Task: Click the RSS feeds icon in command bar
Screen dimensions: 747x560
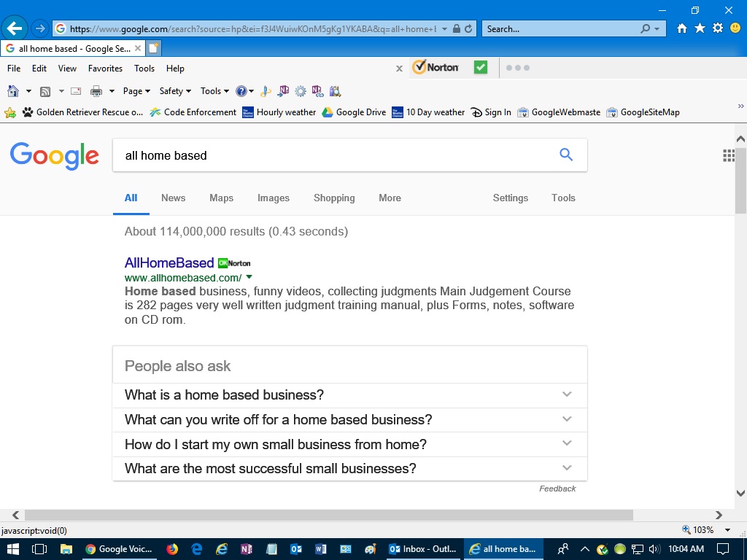Action: 45,91
